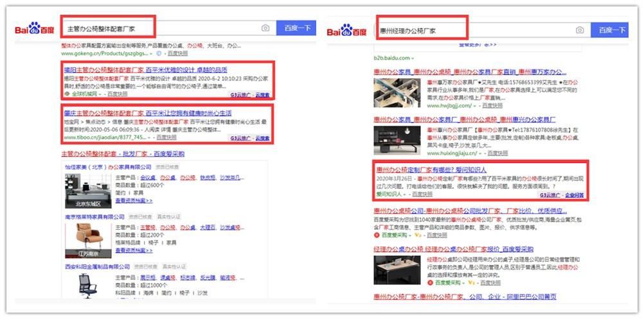The image size is (644, 319).
Task: Click the Baidu logo in the right window
Action: click(347, 30)
